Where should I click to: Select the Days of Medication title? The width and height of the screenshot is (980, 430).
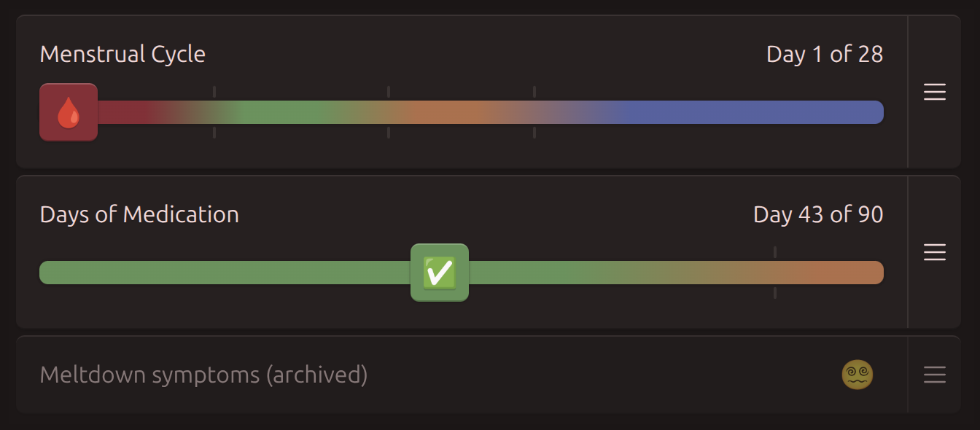coord(141,215)
